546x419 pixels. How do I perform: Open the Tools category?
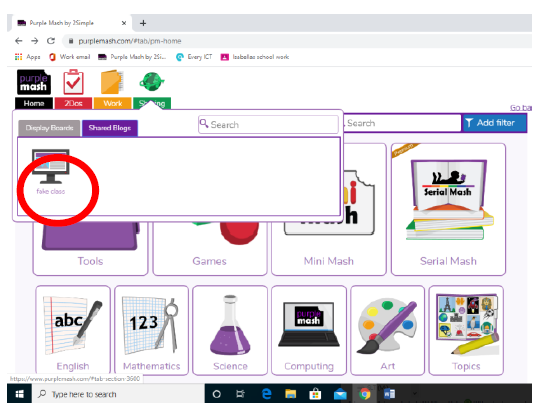(x=91, y=248)
